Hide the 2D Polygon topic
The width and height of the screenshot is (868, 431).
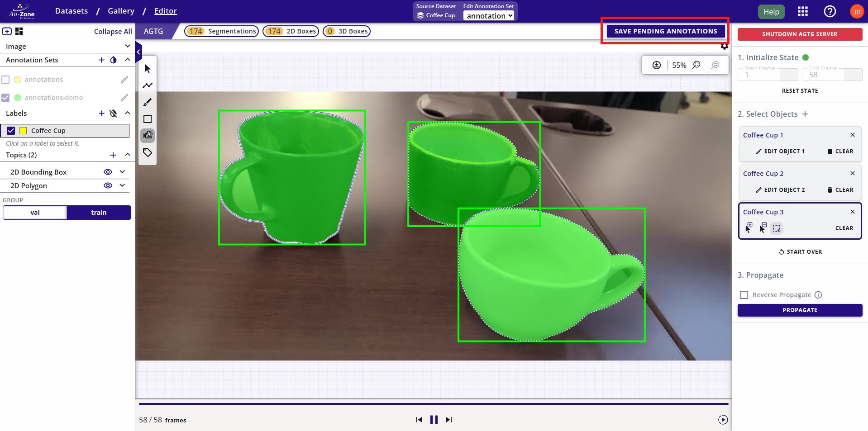coord(108,185)
